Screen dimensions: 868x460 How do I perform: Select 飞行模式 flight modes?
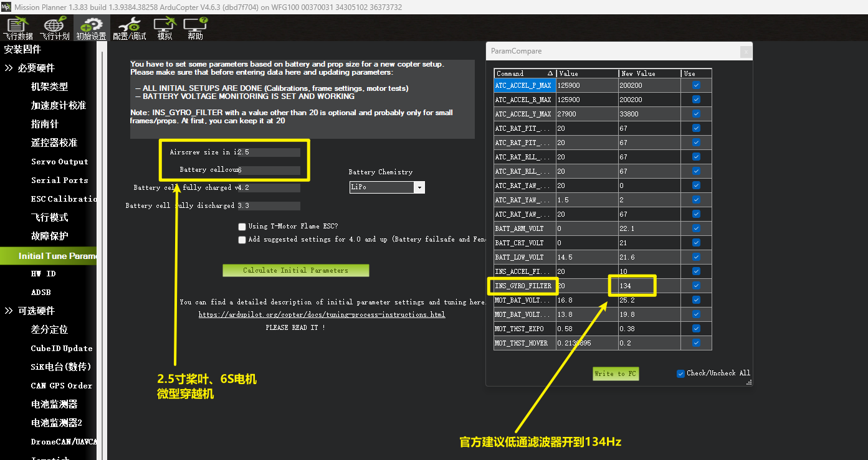[49, 217]
